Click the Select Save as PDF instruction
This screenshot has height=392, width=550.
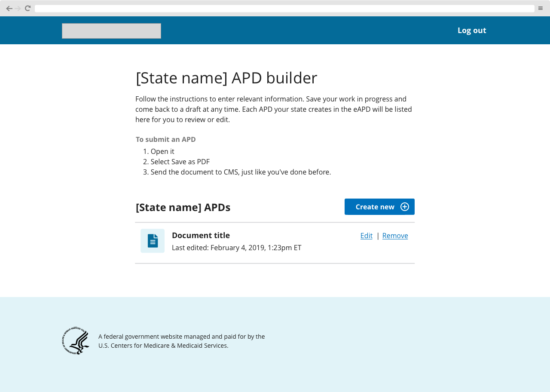pyautogui.click(x=180, y=162)
